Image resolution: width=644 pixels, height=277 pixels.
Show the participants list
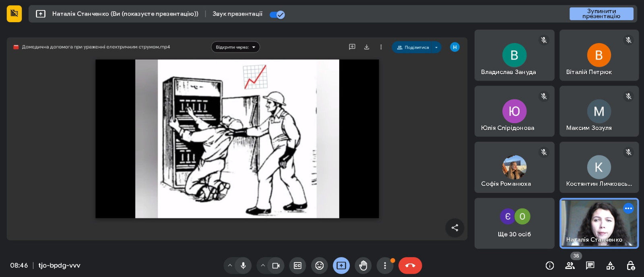[x=570, y=266]
